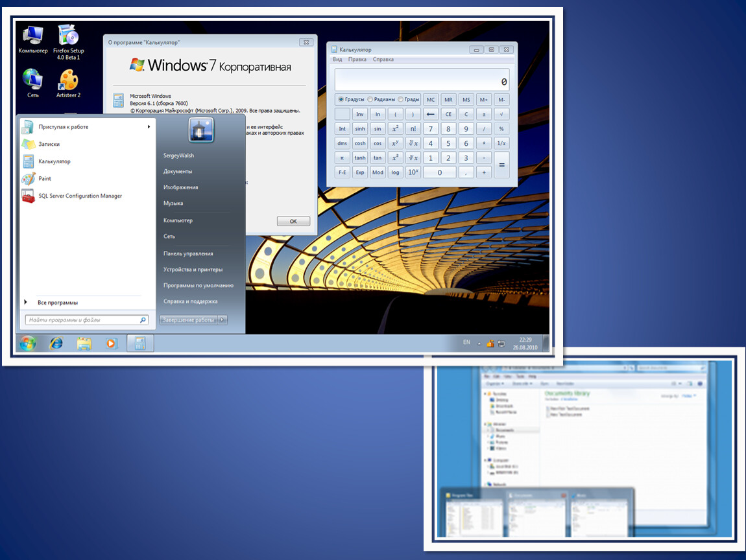Image resolution: width=746 pixels, height=560 pixels.
Task: Click the Windows Start orb
Action: 28,343
